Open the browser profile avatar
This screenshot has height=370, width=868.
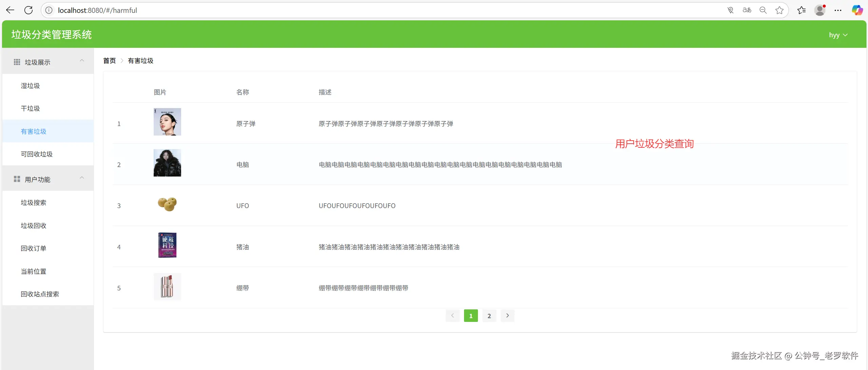point(819,10)
